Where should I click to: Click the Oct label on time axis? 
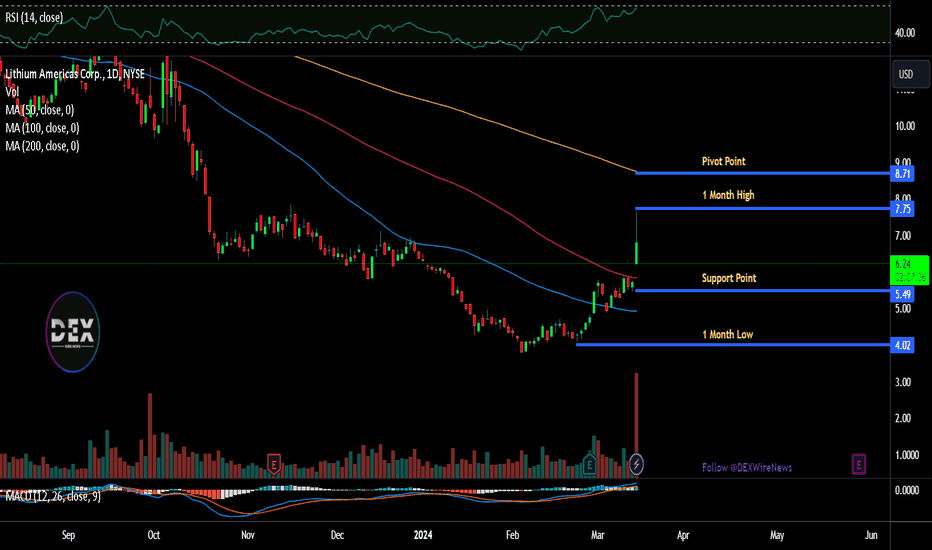[x=153, y=535]
